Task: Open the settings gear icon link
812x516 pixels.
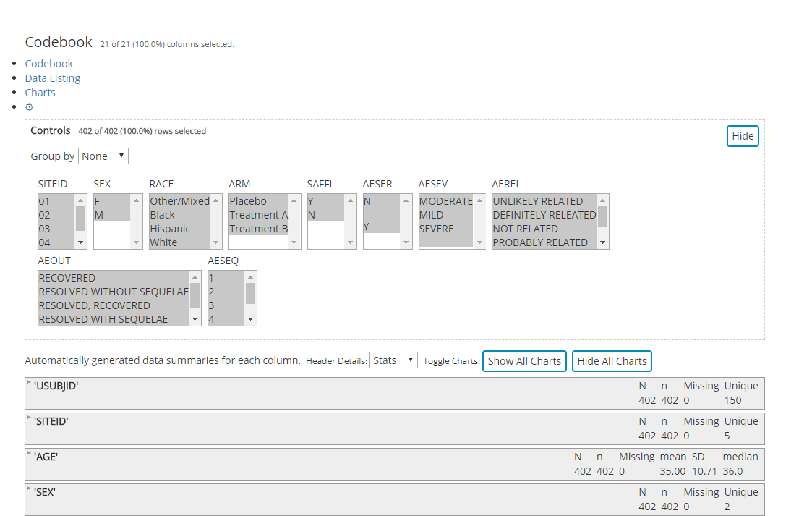Action: pyautogui.click(x=29, y=107)
